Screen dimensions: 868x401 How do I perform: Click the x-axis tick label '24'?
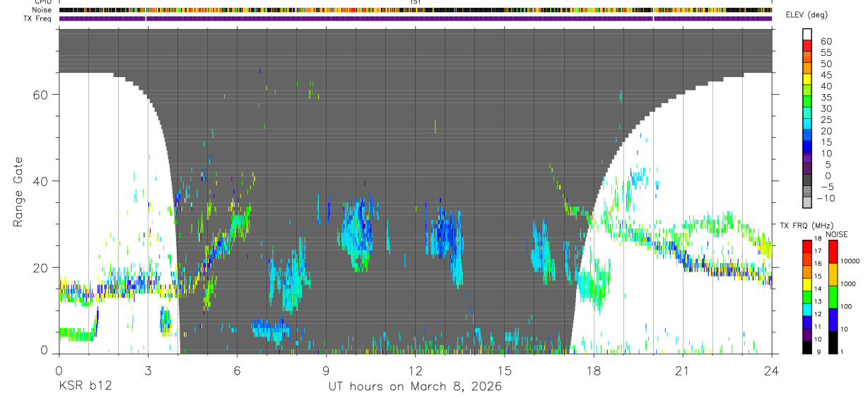click(x=771, y=371)
